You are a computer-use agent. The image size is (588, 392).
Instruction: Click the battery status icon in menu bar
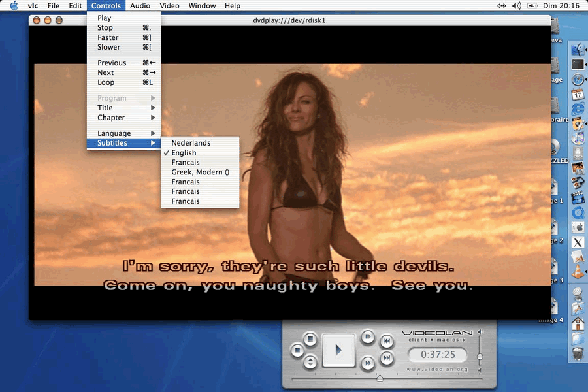(x=532, y=6)
